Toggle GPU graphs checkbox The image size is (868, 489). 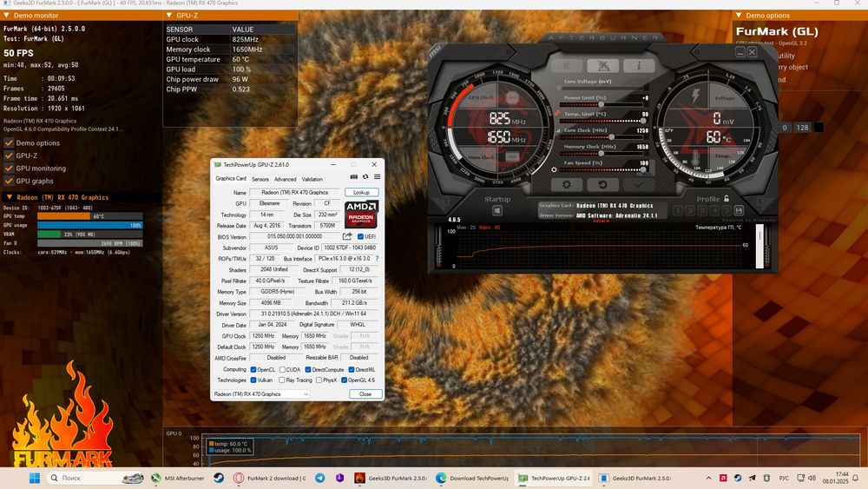9,181
